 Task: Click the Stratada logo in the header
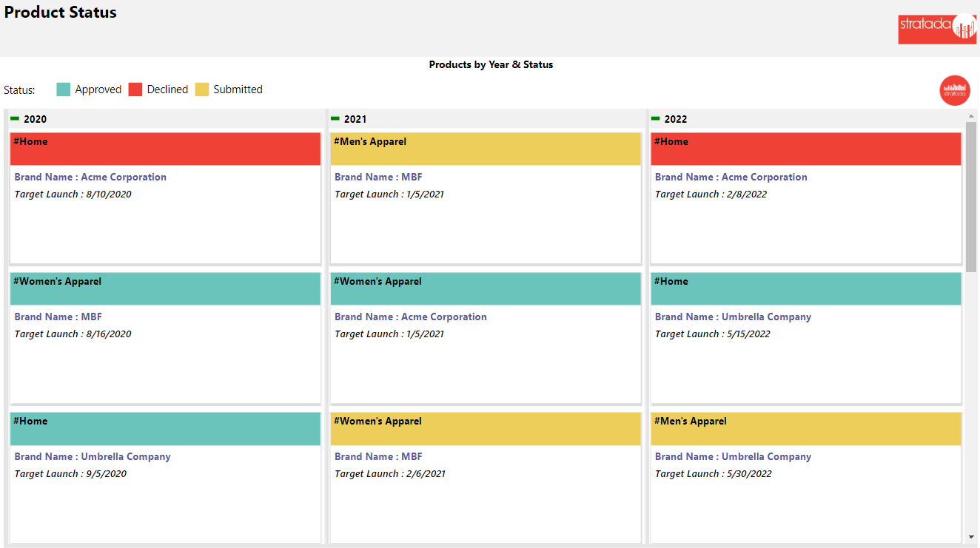(937, 29)
